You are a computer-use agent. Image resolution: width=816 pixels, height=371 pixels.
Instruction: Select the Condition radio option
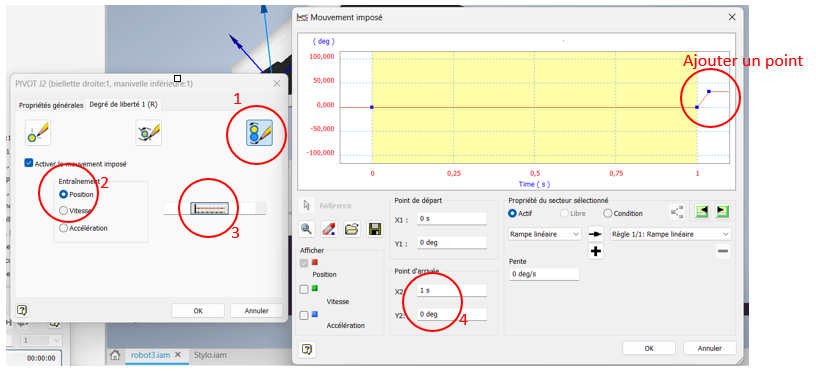coord(607,213)
